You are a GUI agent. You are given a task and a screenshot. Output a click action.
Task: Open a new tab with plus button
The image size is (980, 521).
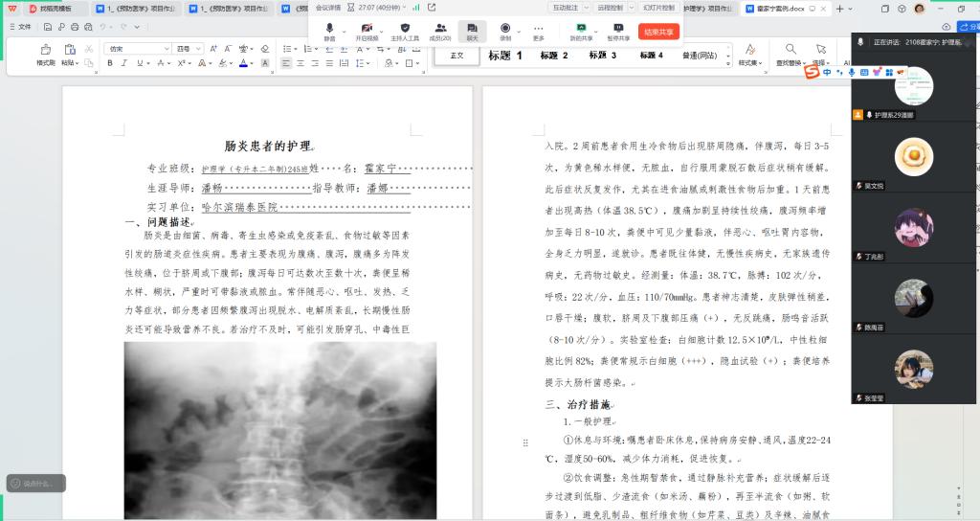[839, 9]
